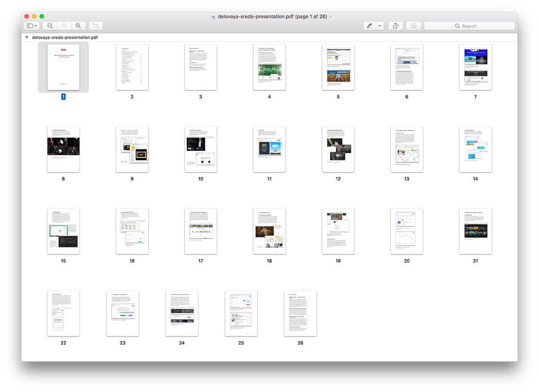This screenshot has width=539, height=392.
Task: Click the green full-screen window button
Action: (x=42, y=16)
